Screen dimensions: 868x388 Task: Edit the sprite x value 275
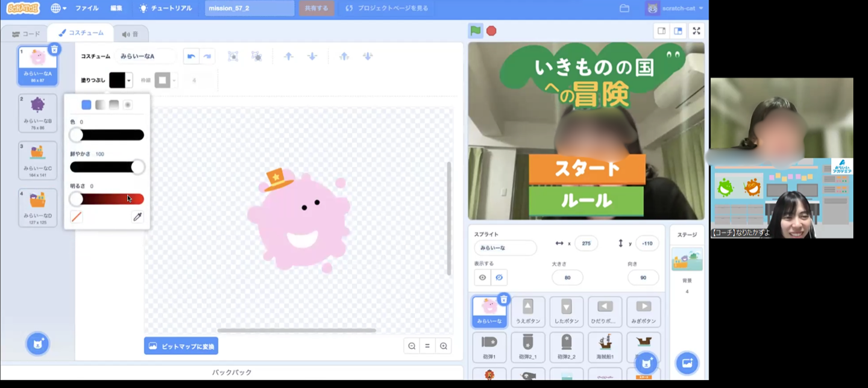(x=586, y=243)
